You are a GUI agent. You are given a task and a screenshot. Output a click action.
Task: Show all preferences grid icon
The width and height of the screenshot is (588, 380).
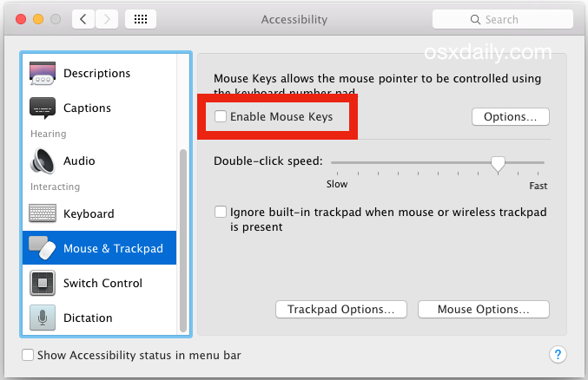pos(141,19)
